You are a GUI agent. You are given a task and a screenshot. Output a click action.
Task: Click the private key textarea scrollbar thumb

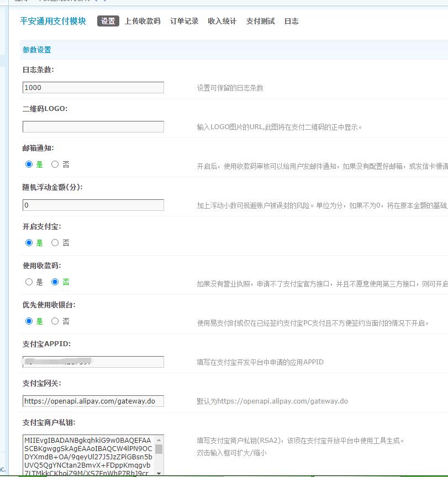point(159,449)
